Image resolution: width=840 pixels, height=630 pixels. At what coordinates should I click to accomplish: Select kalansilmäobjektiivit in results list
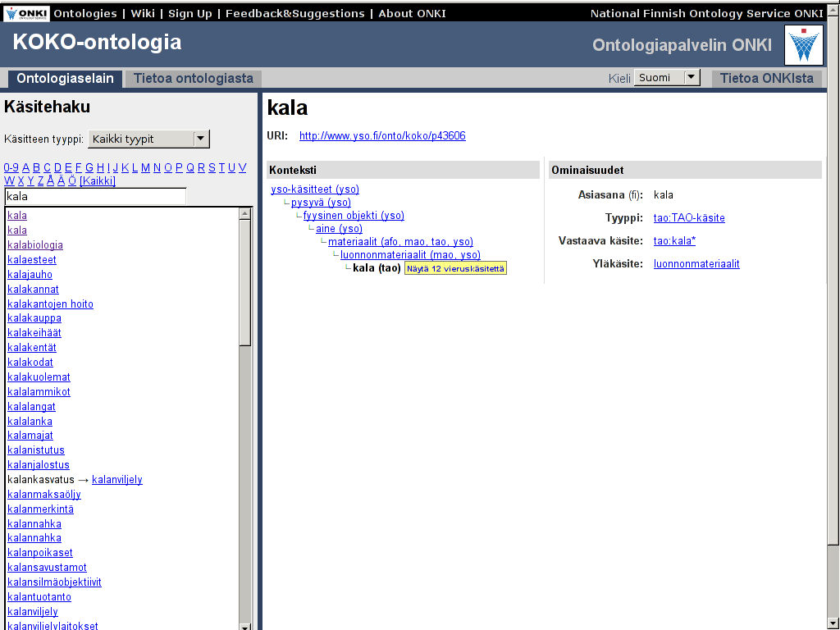(55, 582)
